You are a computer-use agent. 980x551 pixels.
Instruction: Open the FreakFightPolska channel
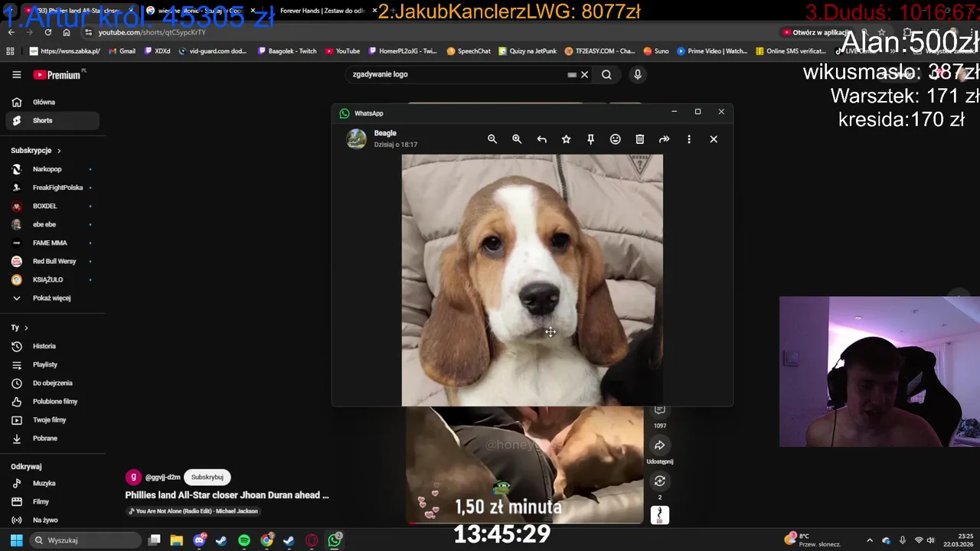52,187
